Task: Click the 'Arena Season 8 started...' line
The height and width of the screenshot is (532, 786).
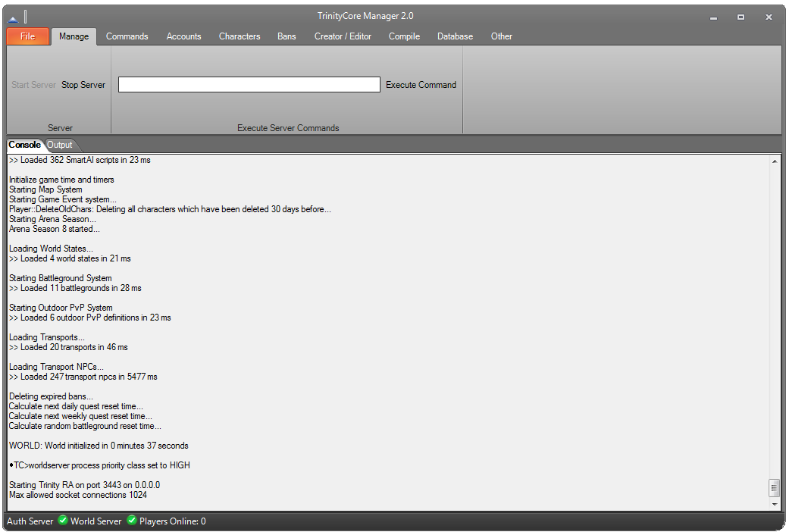Action: coord(54,229)
